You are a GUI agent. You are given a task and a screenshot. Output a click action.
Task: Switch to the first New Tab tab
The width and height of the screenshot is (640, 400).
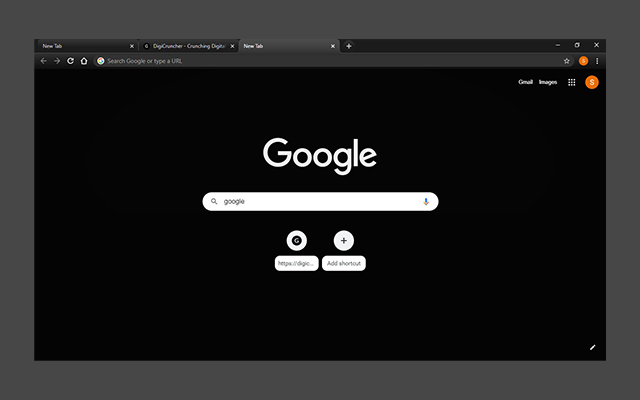click(x=87, y=46)
